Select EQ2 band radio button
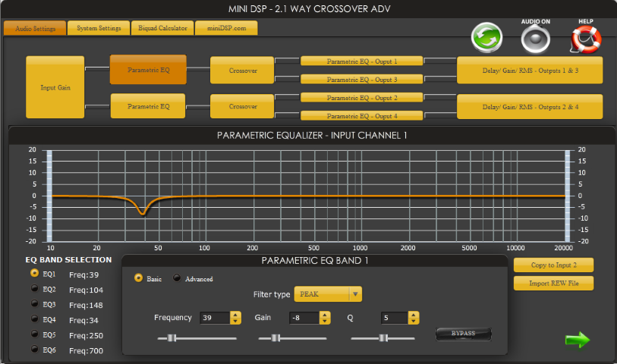617x364 pixels. [x=35, y=288]
